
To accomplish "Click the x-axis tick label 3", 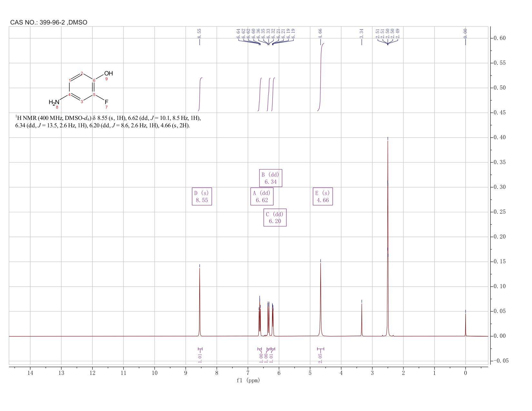I will (x=372, y=373).
